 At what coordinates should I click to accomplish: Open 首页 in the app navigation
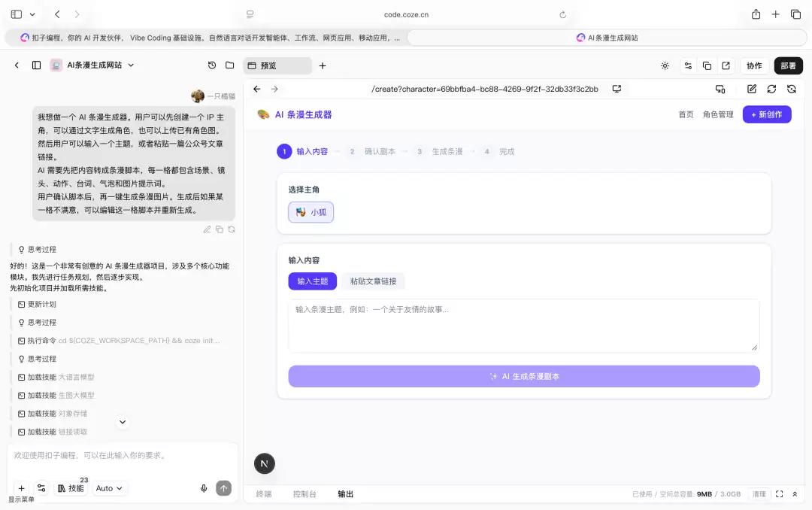coord(686,114)
